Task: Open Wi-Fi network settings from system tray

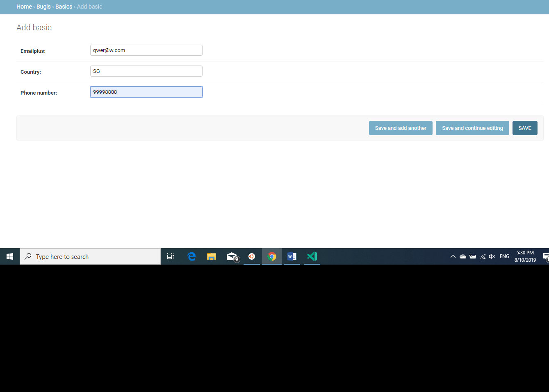Action: point(483,256)
